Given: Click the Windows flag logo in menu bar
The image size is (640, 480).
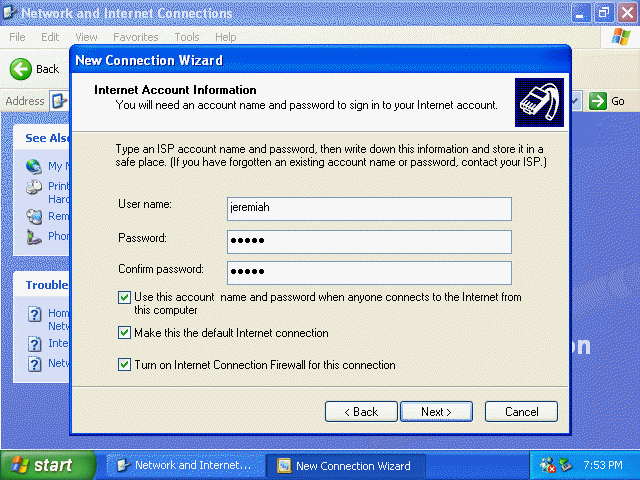Looking at the screenshot, I should (620, 37).
